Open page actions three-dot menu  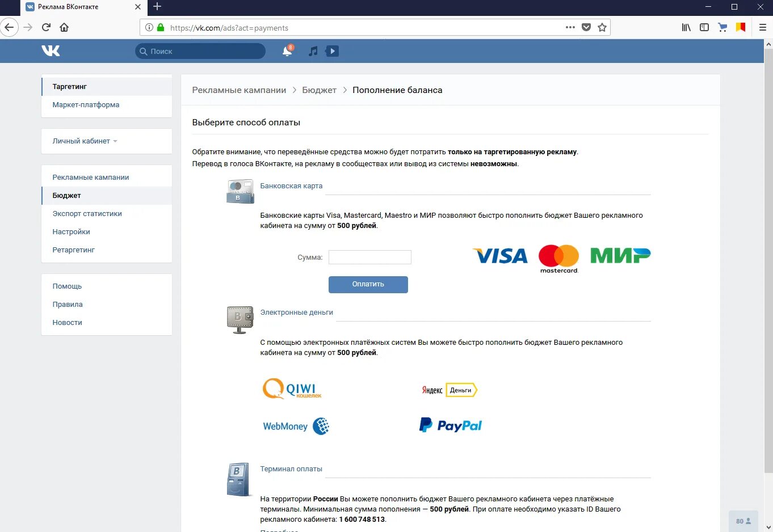click(570, 27)
